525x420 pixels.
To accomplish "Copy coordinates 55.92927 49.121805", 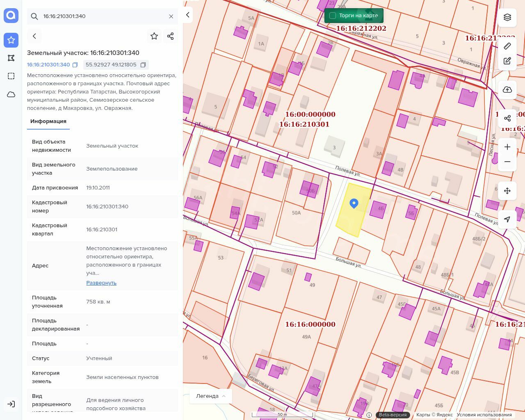I will pyautogui.click(x=143, y=65).
